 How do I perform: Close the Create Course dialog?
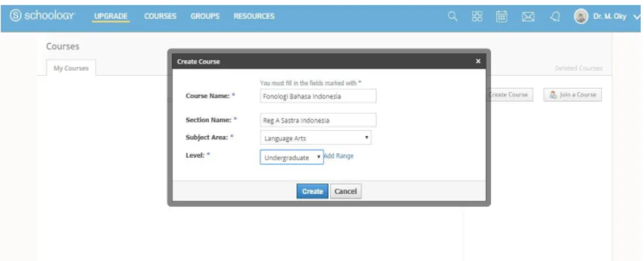478,61
